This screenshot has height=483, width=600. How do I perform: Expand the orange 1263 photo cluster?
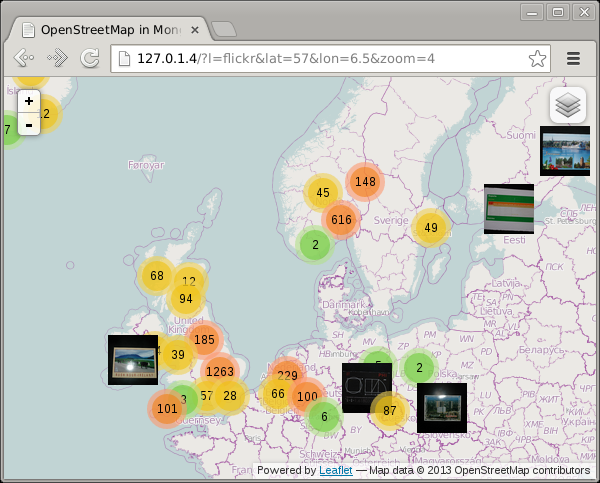point(220,372)
